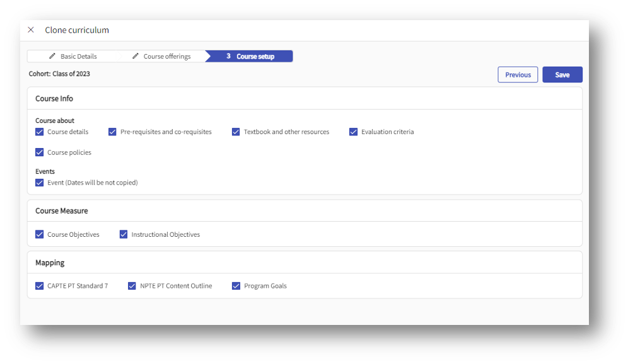The image size is (628, 364).
Task: Go to the Basic Details step
Action: pyautogui.click(x=78, y=57)
